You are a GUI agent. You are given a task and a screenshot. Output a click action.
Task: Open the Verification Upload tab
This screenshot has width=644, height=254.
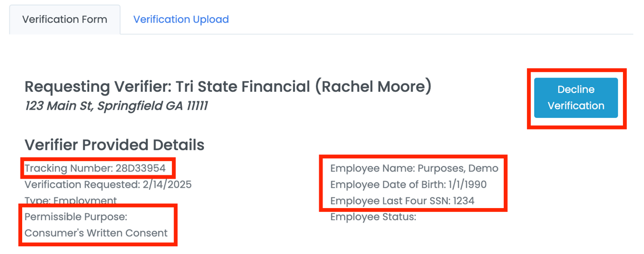pos(181,19)
